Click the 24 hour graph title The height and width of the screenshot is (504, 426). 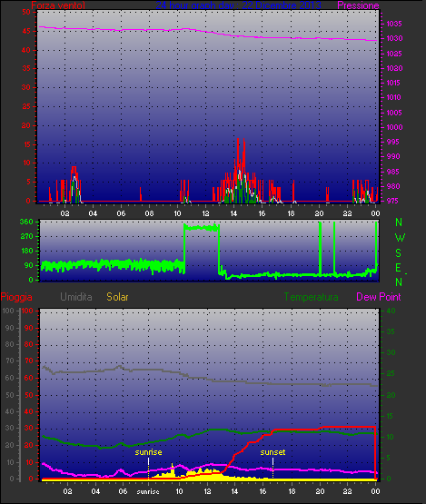[x=238, y=5]
